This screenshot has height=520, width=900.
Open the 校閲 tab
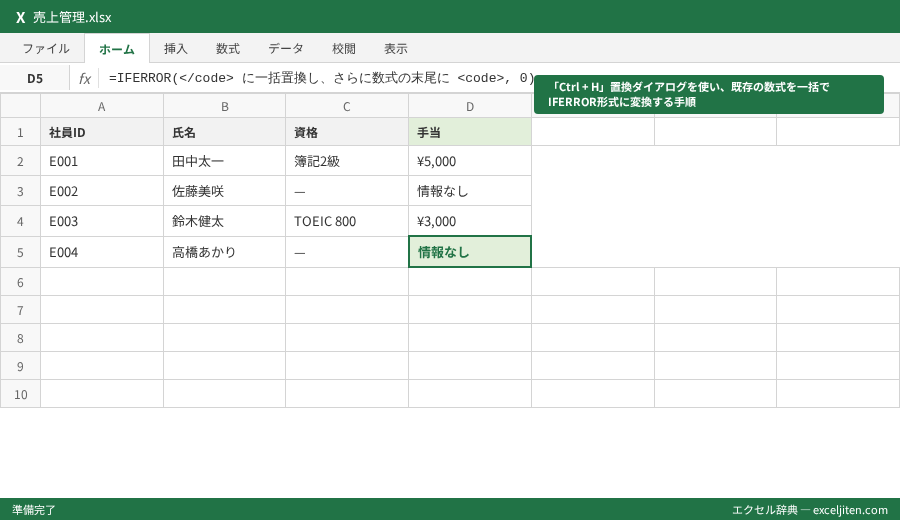[x=344, y=49]
